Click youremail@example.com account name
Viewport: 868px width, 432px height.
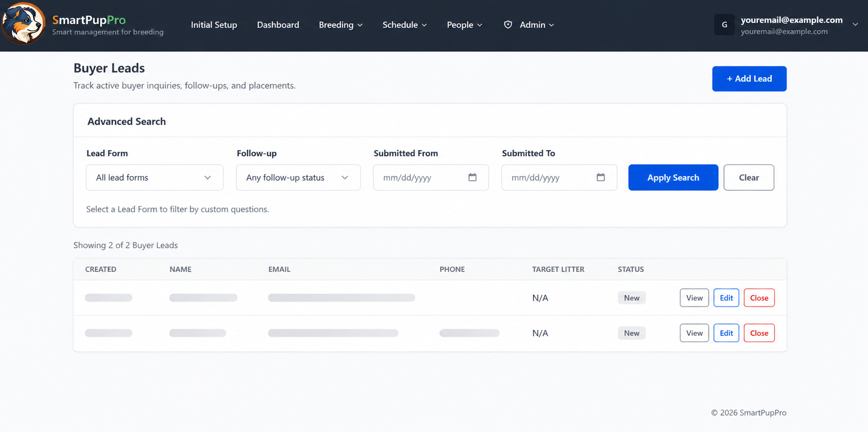click(x=791, y=20)
